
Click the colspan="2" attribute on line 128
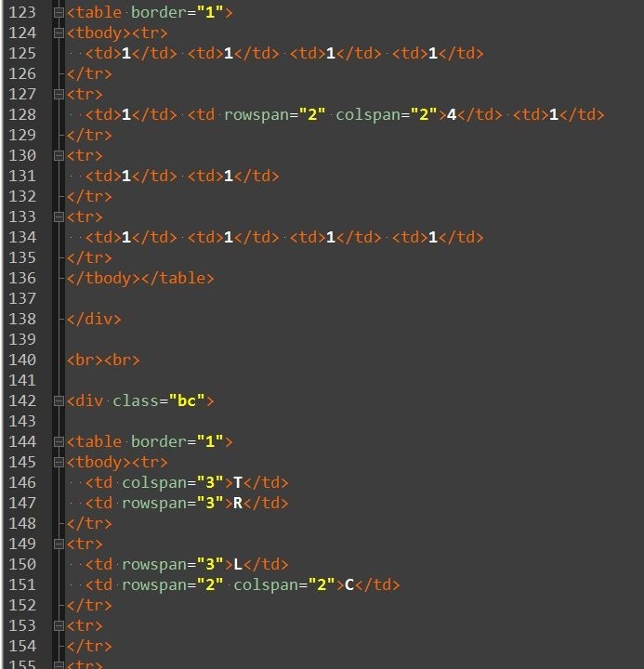(x=387, y=115)
